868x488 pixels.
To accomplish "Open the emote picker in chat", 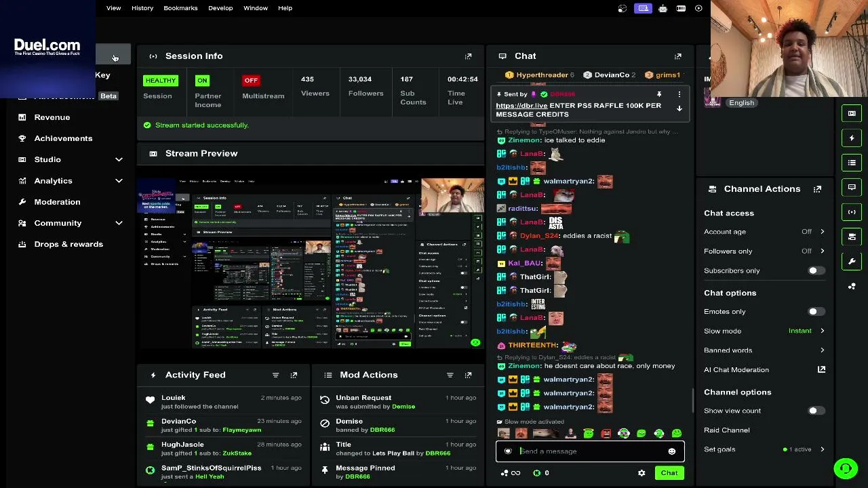I will pos(671,451).
